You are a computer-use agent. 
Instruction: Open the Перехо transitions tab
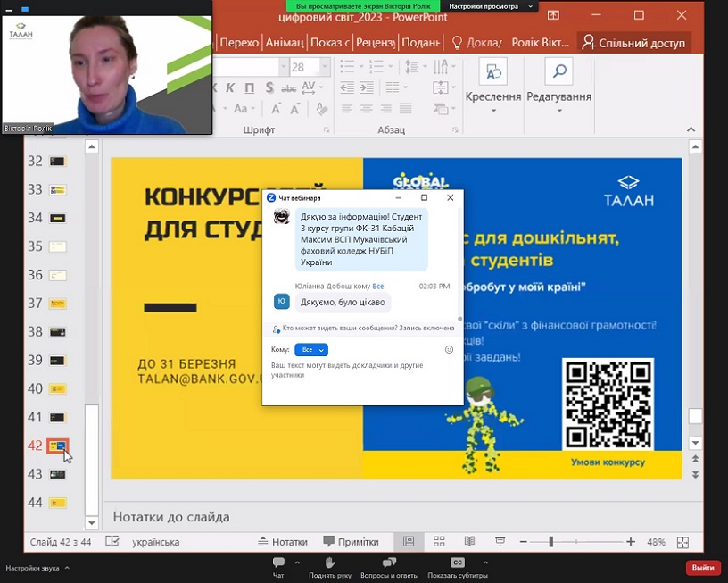tap(239, 43)
